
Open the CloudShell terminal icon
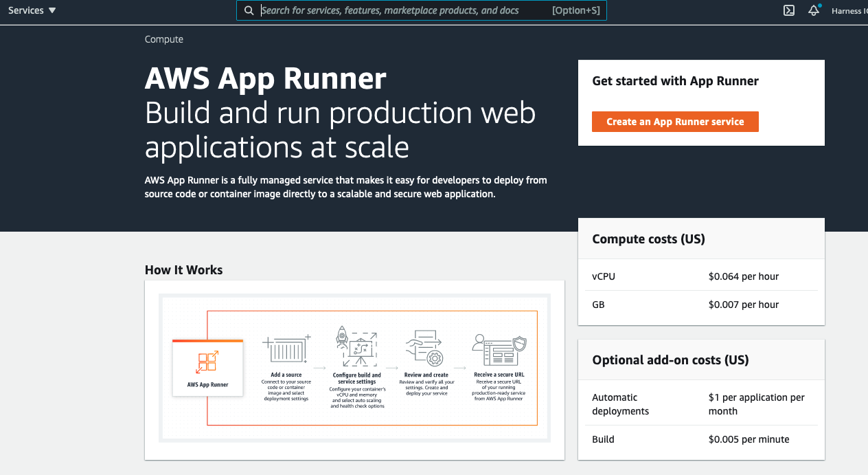coord(790,10)
